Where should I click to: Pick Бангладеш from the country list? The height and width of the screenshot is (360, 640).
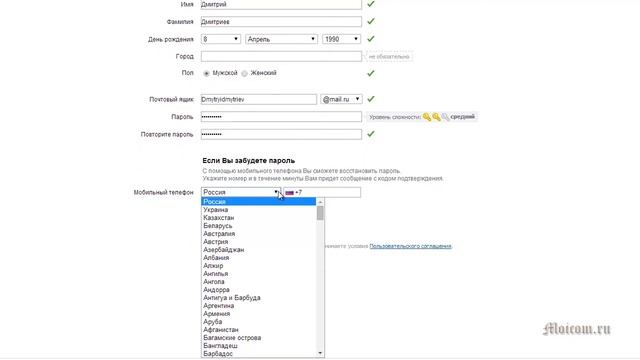pos(259,346)
